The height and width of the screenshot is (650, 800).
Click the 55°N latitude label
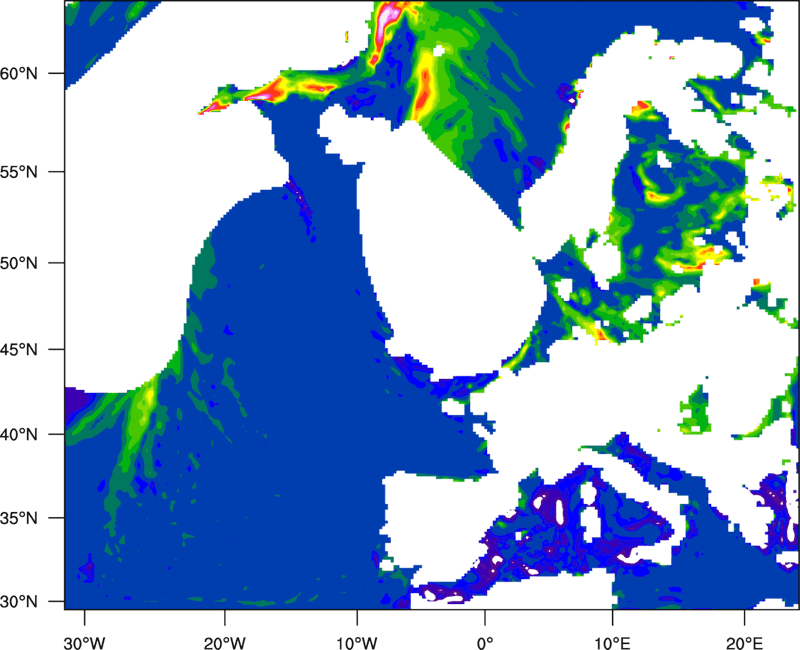(19, 172)
